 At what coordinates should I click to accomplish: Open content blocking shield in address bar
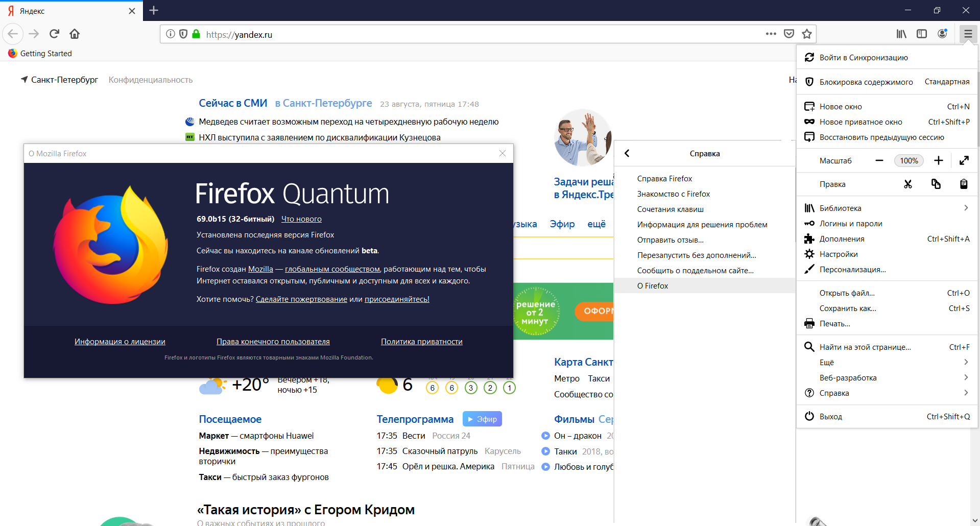[183, 34]
